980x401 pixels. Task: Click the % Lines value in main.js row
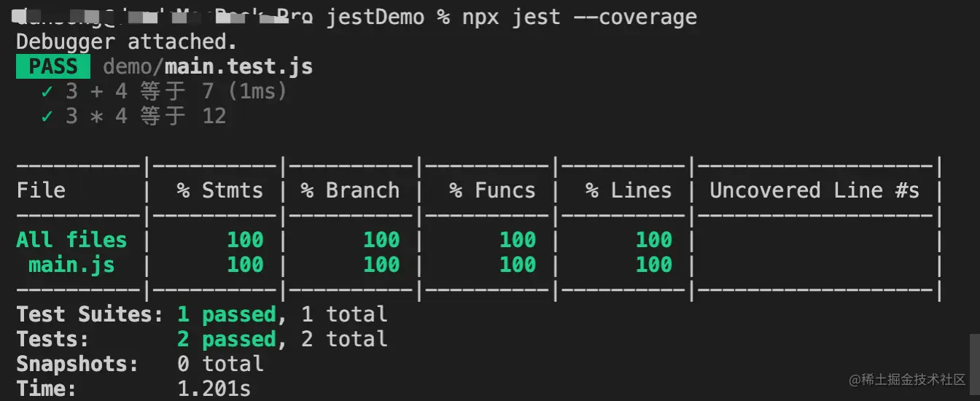tap(654, 265)
